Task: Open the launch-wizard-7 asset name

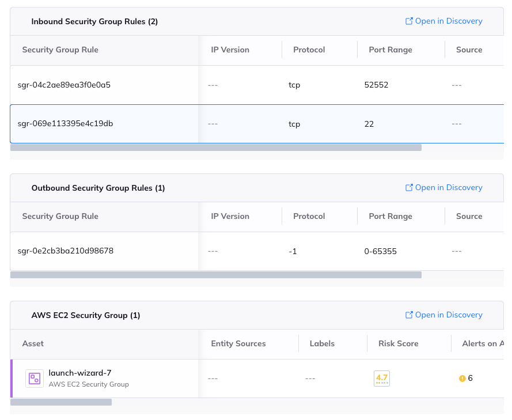Action: 80,373
